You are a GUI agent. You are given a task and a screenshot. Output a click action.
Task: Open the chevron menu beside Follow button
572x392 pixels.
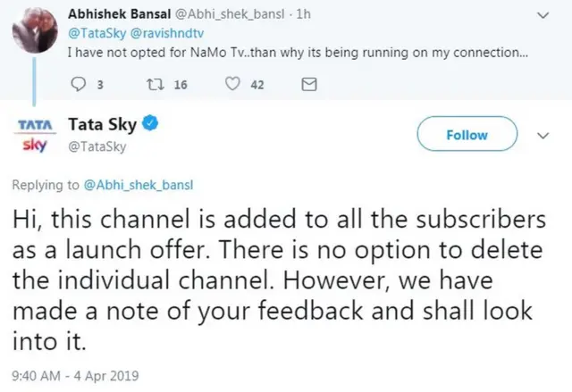542,136
